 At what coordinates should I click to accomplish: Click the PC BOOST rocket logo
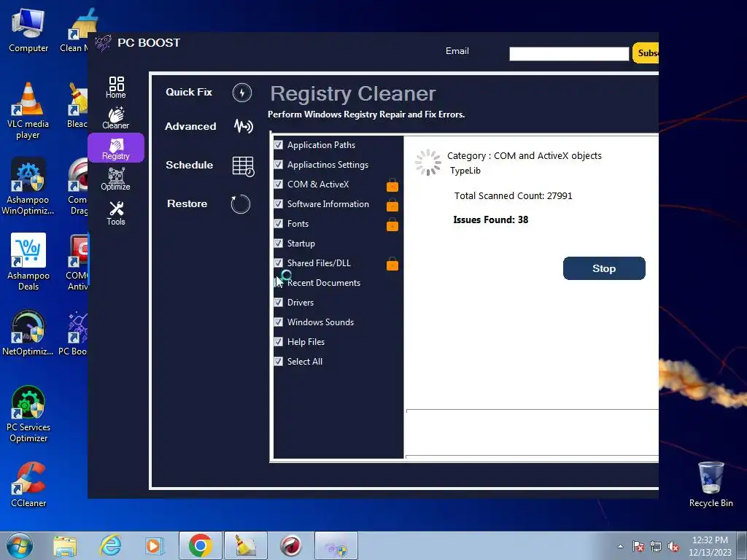pyautogui.click(x=103, y=43)
